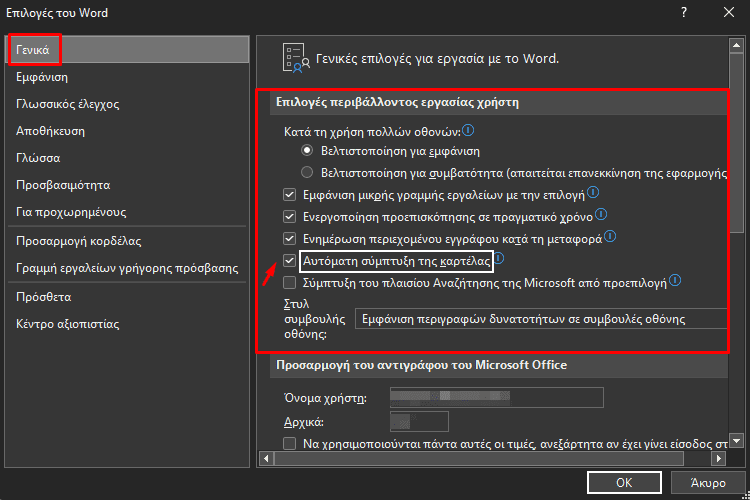Show info tip for Σύμπτυξη του πλαισίου Αναζήτησης
The height and width of the screenshot is (500, 750).
(x=675, y=280)
